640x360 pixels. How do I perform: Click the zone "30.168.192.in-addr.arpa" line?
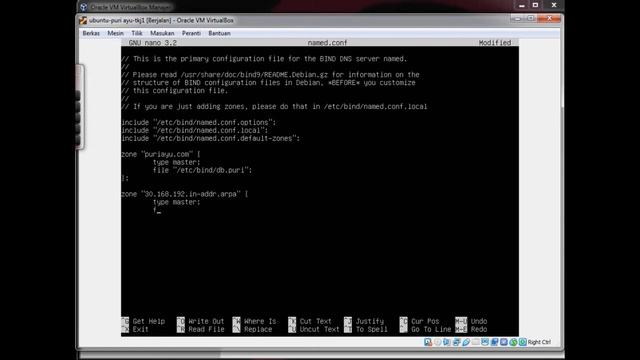184,194
